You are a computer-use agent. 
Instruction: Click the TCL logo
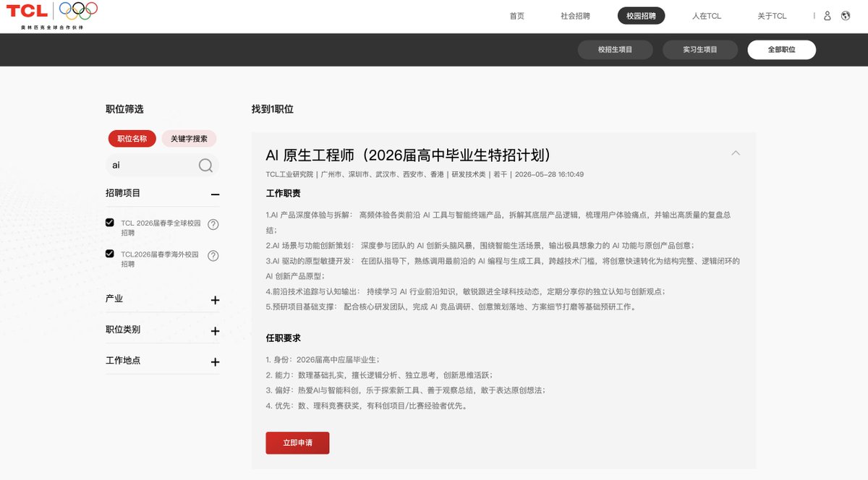click(27, 10)
